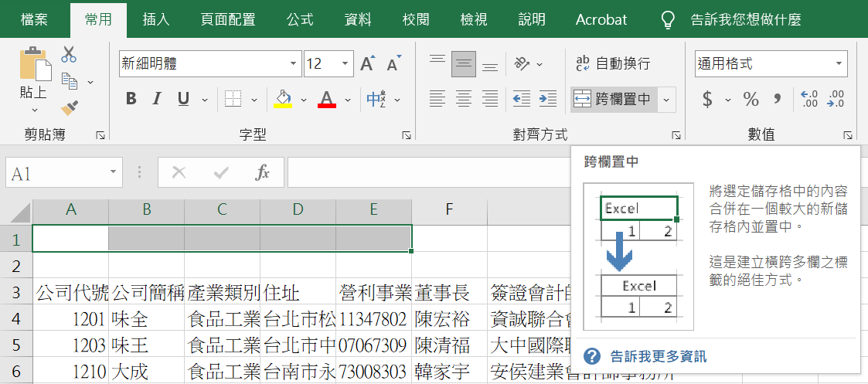The image size is (868, 384).
Task: Expand fill color options arrow
Action: coord(303,100)
